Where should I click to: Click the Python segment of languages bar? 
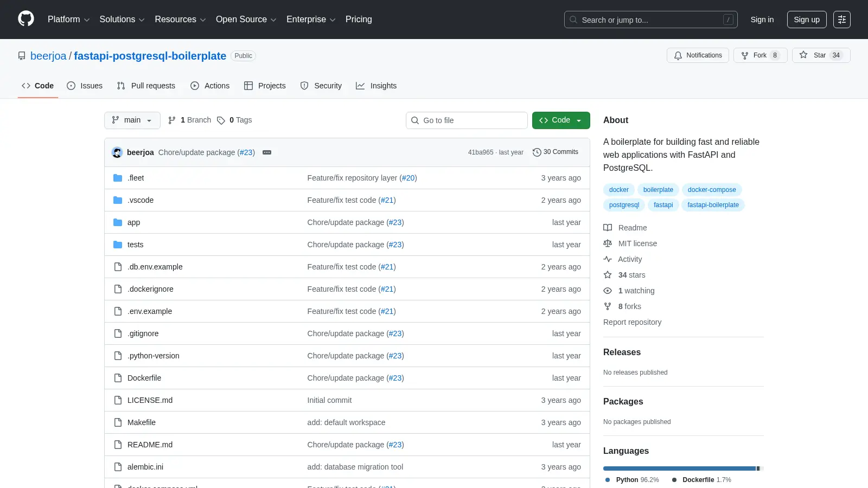679,468
